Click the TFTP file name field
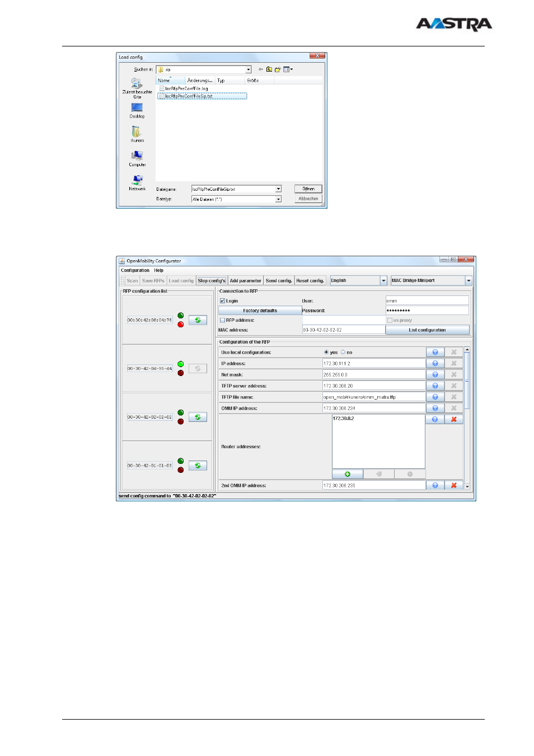Screen dimensions: 534x756 [374, 397]
